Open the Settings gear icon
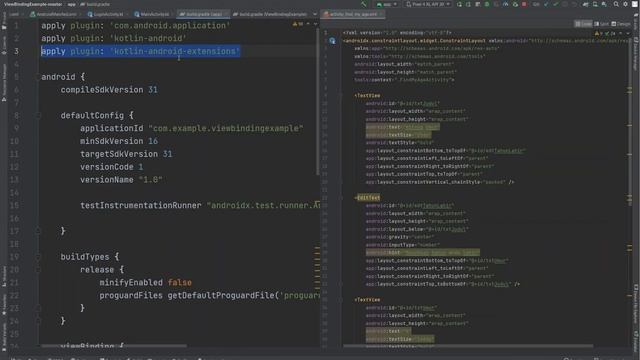The height and width of the screenshot is (360, 640). click(625, 4)
